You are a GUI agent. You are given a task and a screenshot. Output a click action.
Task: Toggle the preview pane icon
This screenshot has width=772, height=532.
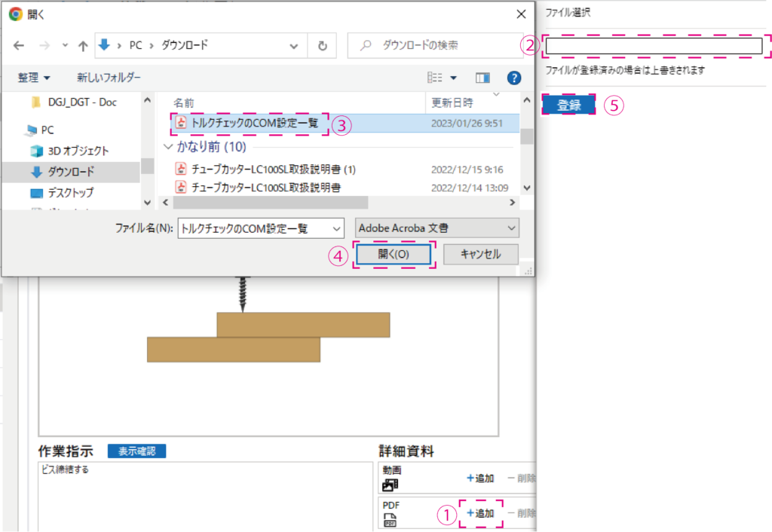point(482,78)
